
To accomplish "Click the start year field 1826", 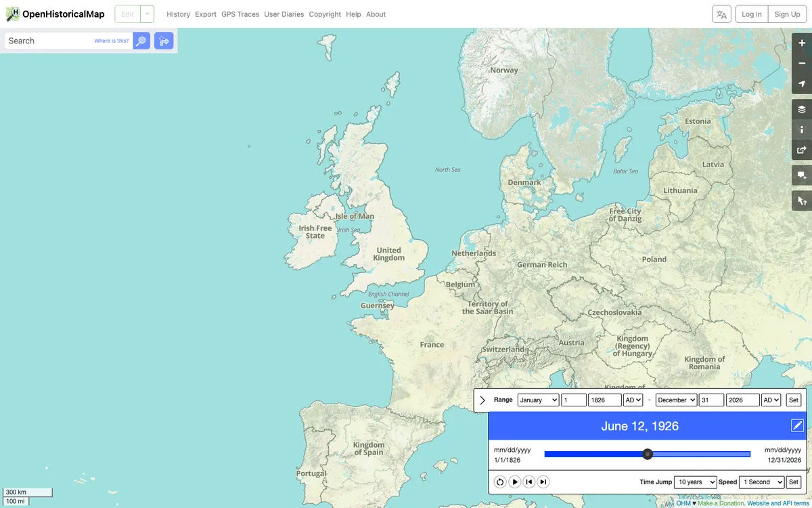I will click(x=604, y=400).
